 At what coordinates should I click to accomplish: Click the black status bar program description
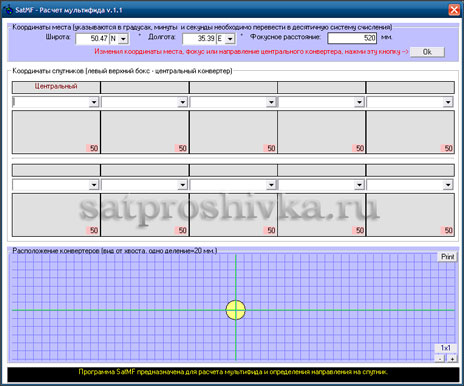[233, 372]
